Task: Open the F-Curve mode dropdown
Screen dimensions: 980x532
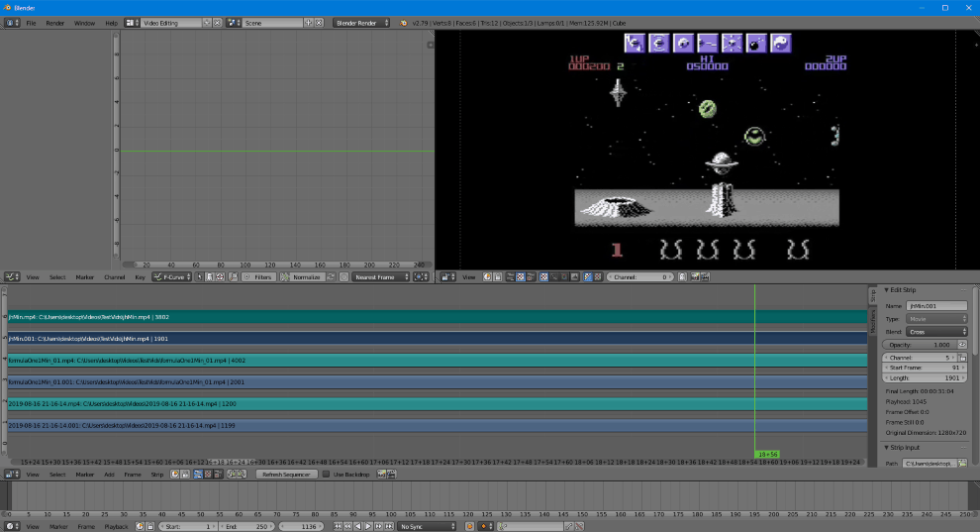Action: pyautogui.click(x=172, y=277)
